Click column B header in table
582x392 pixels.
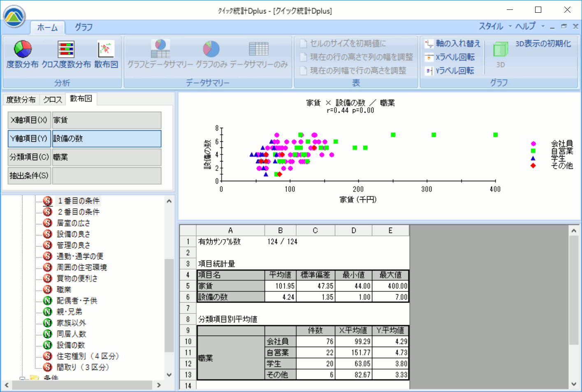[x=281, y=231]
